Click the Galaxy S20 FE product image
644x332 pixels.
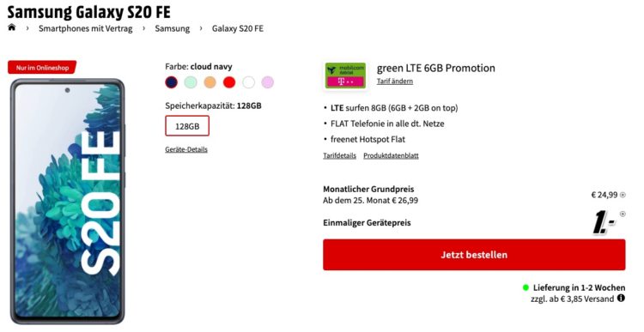67,201
